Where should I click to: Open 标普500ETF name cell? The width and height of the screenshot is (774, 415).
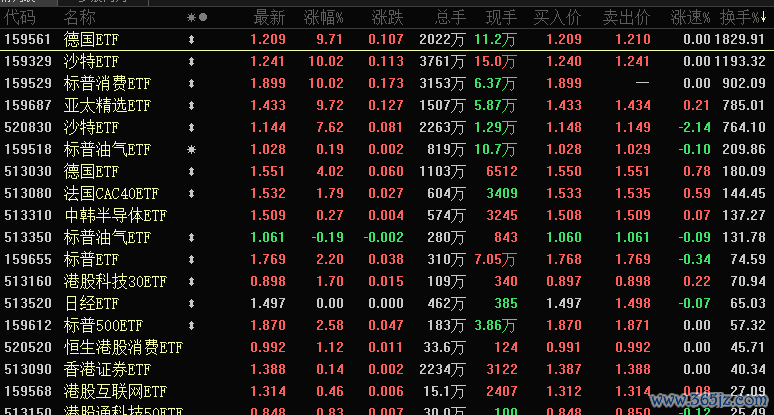click(x=103, y=325)
